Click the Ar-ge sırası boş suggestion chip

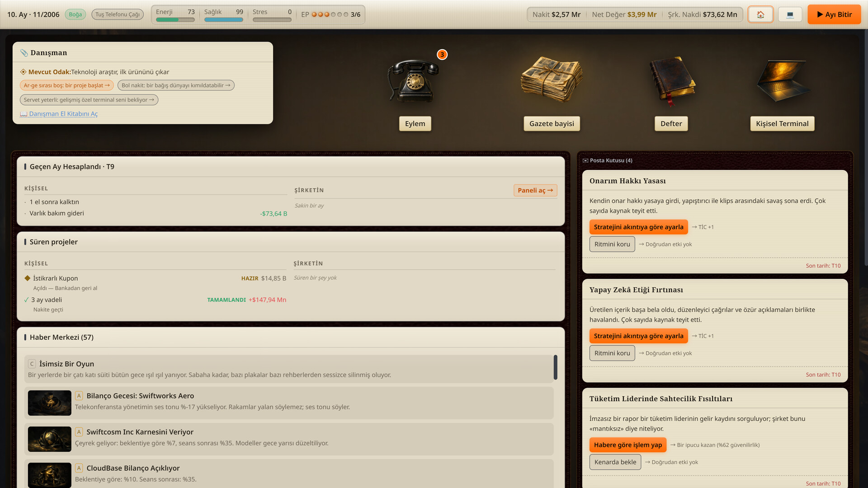[x=66, y=85]
